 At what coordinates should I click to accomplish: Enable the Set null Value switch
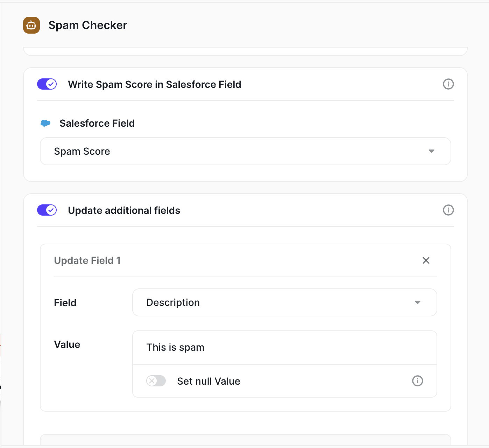tap(156, 381)
